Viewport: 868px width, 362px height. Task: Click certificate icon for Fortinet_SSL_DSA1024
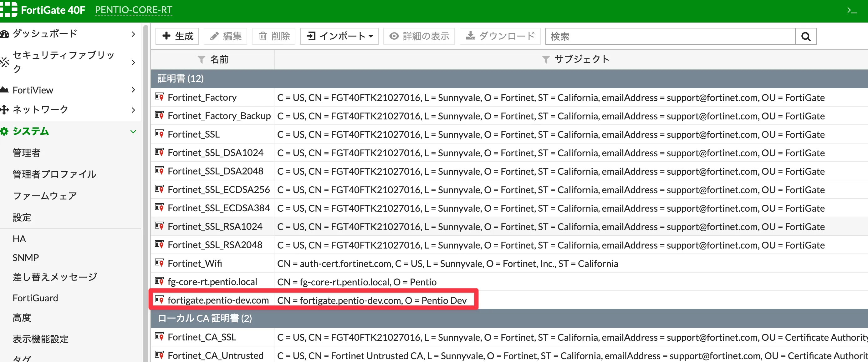159,153
